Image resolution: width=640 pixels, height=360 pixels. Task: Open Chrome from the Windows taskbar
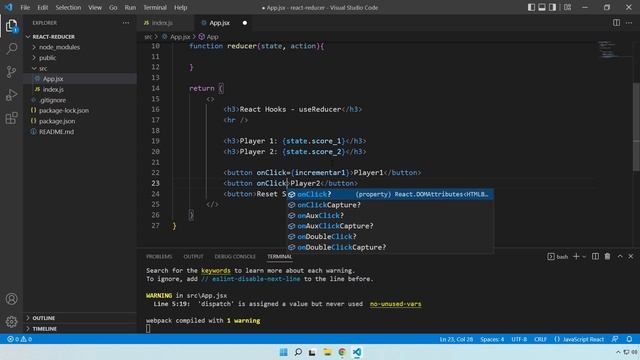(342, 352)
